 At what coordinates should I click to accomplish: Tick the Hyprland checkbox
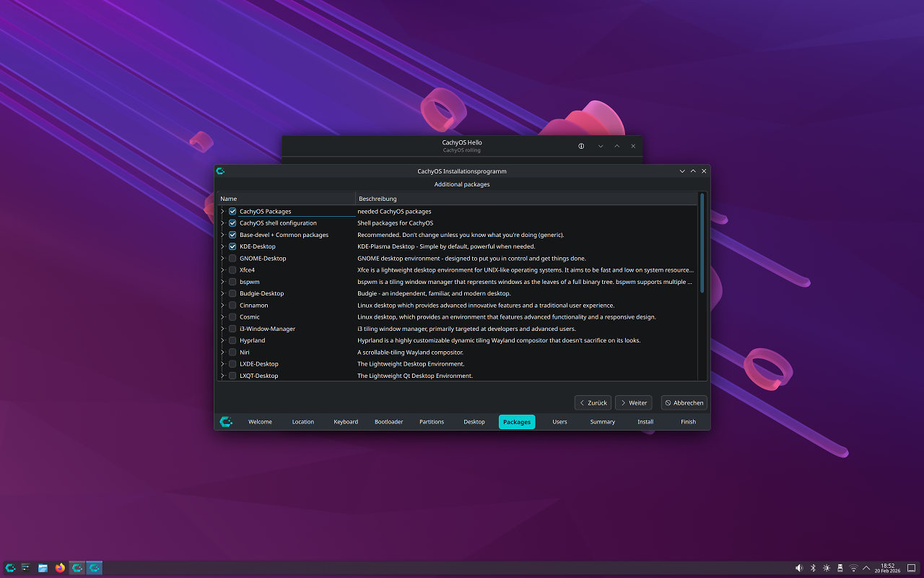click(x=232, y=340)
